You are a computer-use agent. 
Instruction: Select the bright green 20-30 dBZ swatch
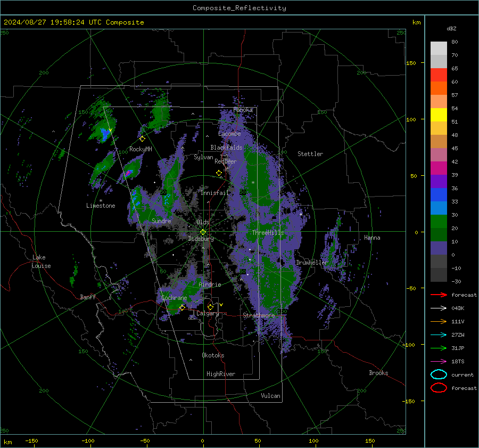pos(439,222)
